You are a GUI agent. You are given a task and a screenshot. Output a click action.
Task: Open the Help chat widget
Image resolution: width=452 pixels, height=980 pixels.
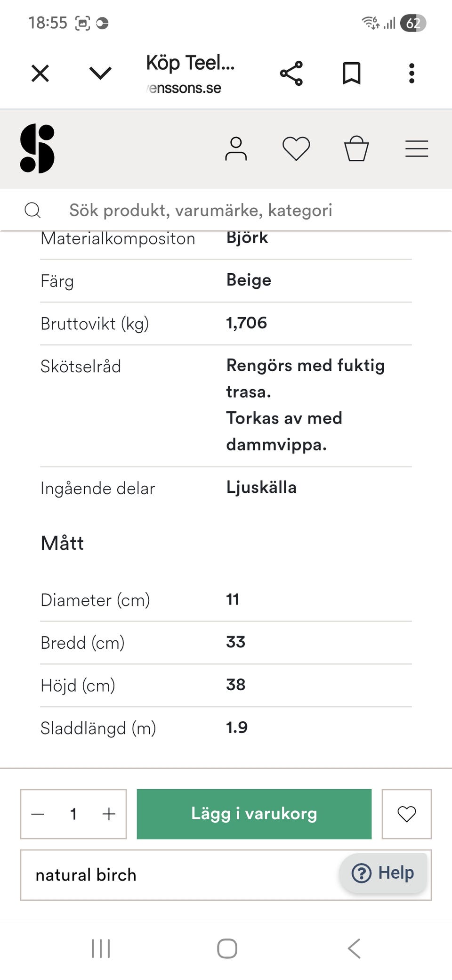tap(383, 873)
